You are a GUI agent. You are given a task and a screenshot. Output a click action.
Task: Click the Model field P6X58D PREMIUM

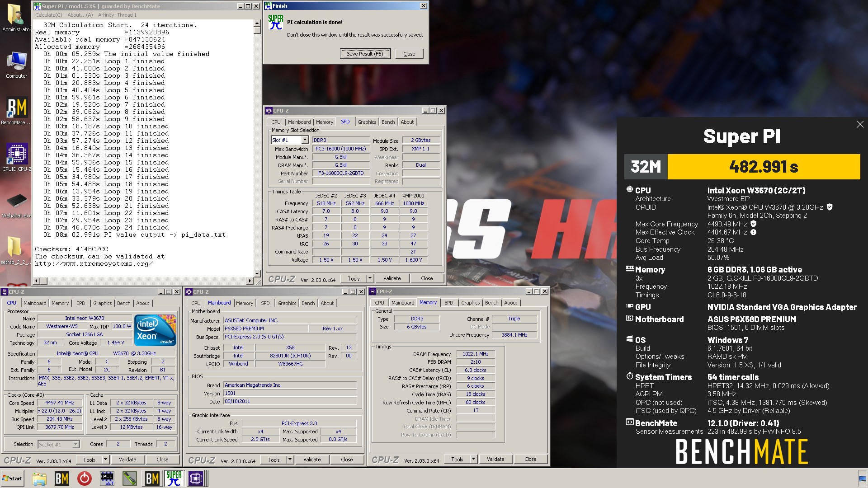coord(266,328)
